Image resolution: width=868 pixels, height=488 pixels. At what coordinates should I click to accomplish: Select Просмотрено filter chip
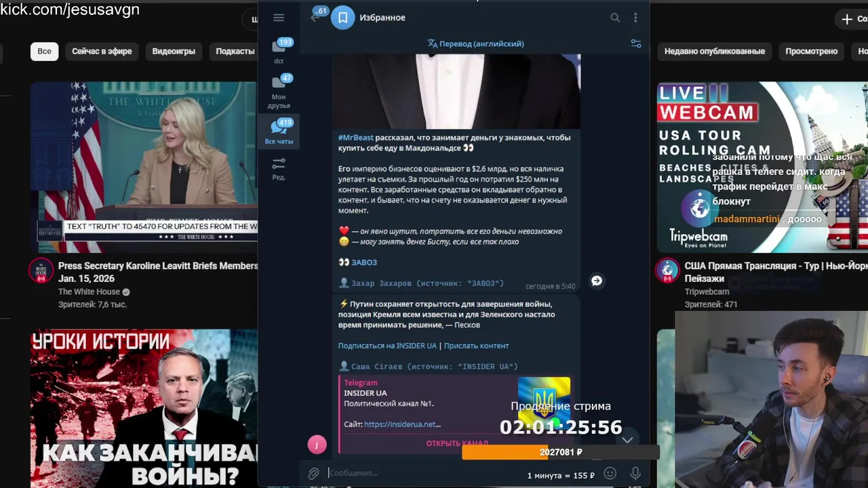tap(812, 52)
